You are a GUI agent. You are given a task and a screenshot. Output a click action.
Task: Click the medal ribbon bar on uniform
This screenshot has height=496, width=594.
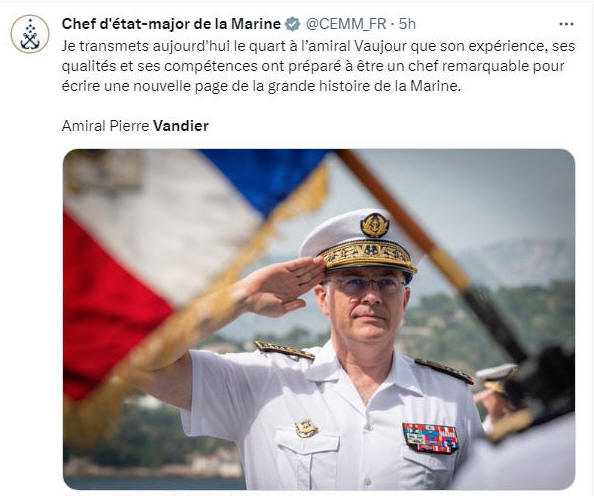[431, 438]
